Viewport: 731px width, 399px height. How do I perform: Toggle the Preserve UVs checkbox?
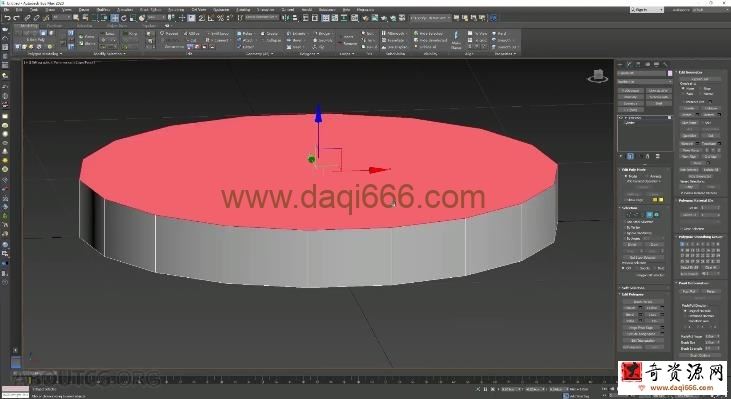tap(683, 102)
